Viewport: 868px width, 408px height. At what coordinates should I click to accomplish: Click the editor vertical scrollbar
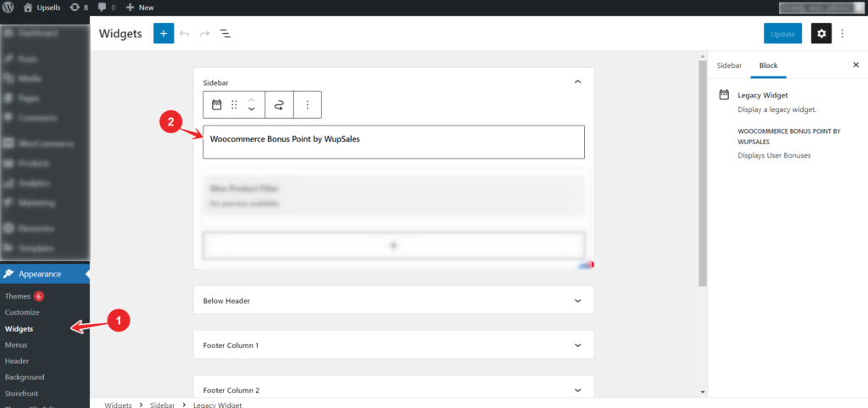[x=703, y=172]
